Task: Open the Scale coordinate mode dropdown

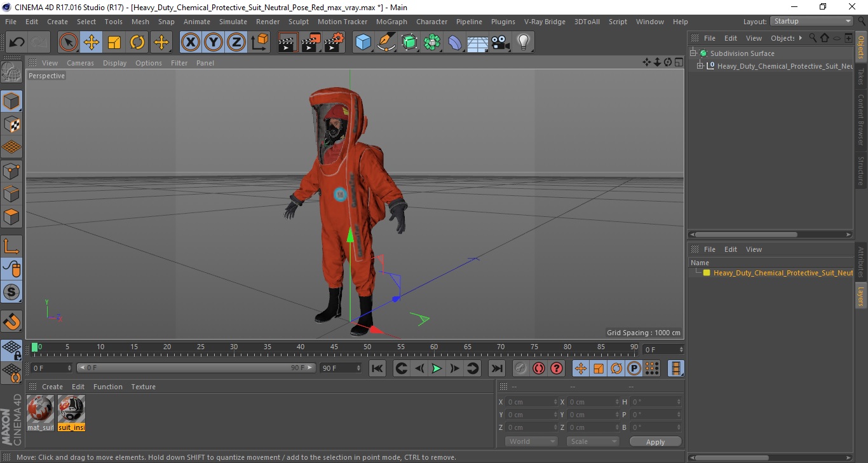Action: tap(593, 441)
